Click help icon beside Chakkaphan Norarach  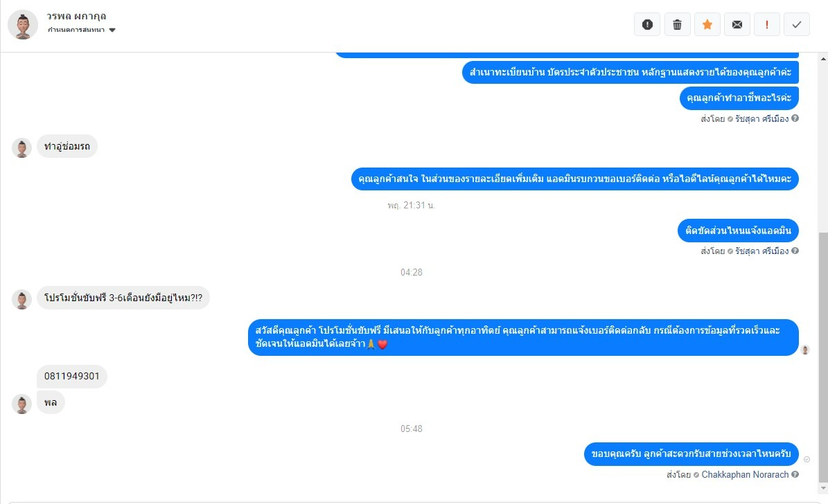[x=795, y=474]
